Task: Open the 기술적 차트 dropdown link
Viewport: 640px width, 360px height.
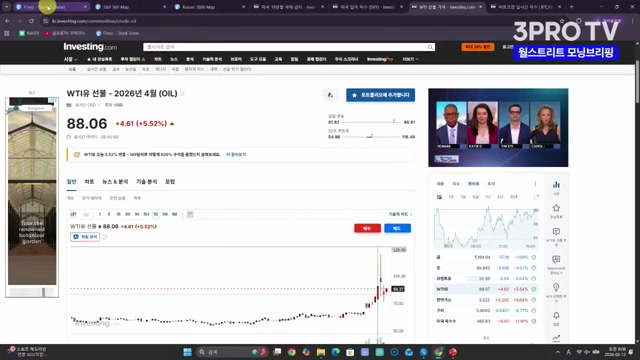Action: (400, 214)
